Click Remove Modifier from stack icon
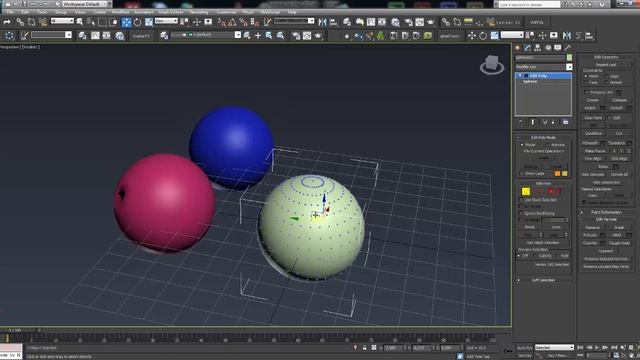Screen dimensions: 640x360 pyautogui.click(x=554, y=122)
